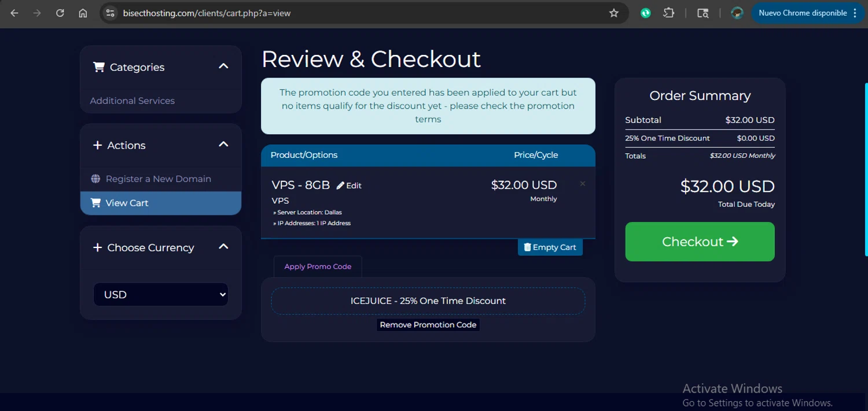Click the Order Summary heading
This screenshot has height=411, width=868.
click(x=700, y=95)
